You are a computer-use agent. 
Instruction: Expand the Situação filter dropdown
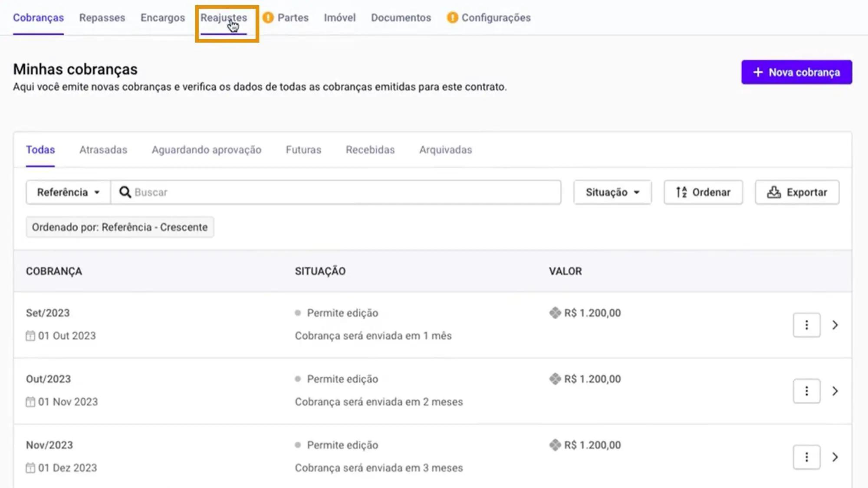(x=612, y=192)
